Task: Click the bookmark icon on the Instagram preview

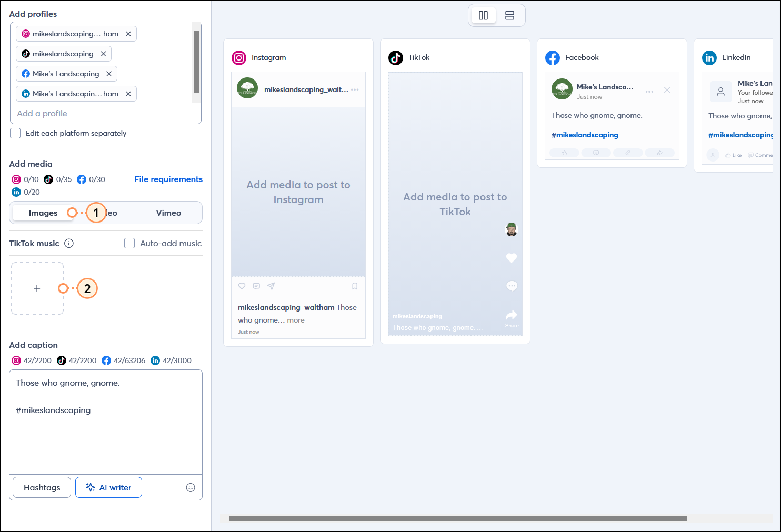Action: click(354, 286)
